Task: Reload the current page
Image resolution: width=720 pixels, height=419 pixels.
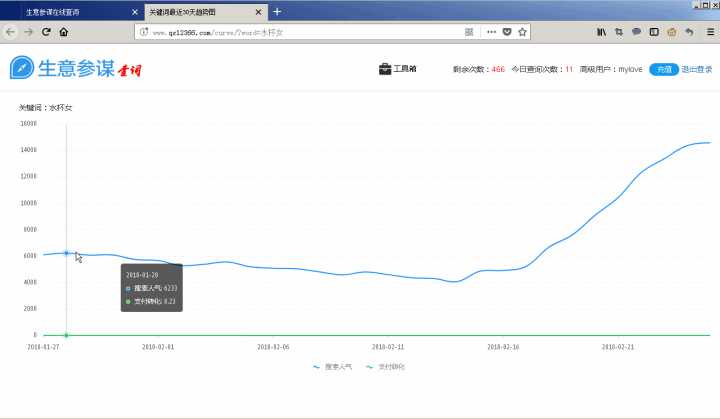Action: click(46, 32)
